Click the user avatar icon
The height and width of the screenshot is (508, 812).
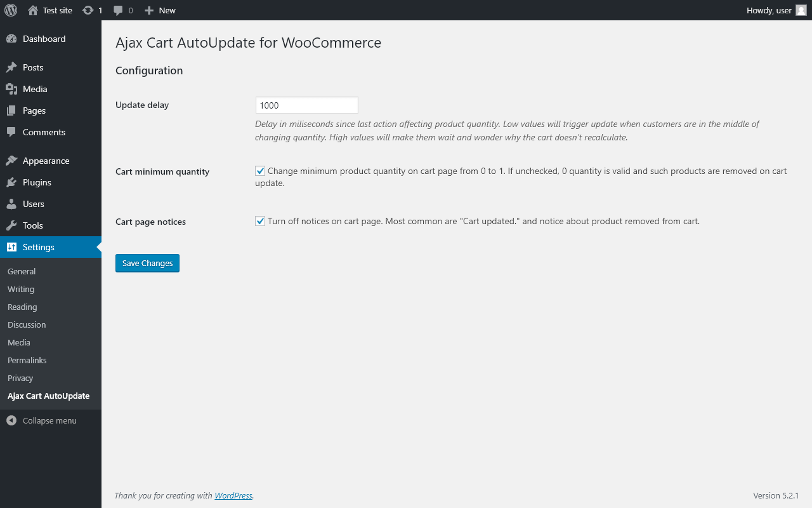point(801,10)
